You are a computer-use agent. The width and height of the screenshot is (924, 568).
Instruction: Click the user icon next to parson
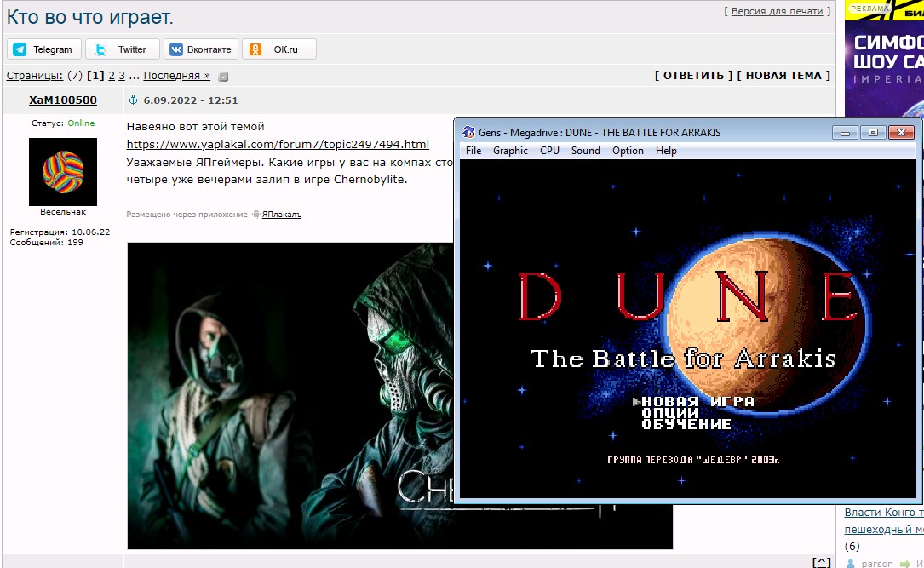[x=851, y=564]
